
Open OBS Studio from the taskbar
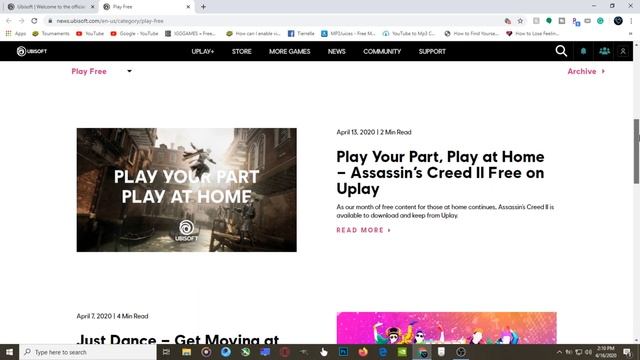(x=461, y=352)
